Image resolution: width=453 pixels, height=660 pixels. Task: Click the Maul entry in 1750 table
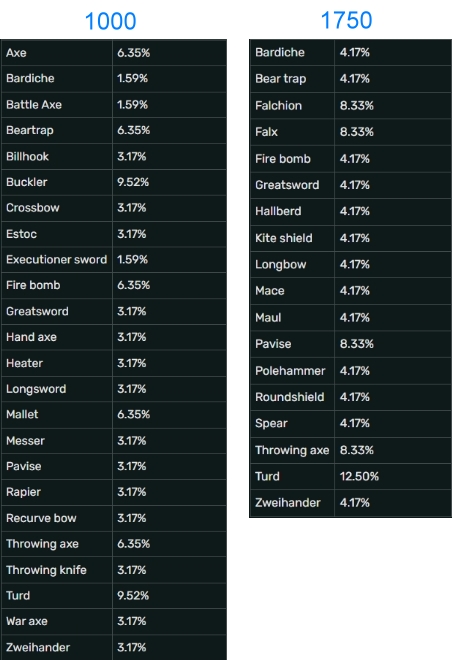(x=268, y=318)
